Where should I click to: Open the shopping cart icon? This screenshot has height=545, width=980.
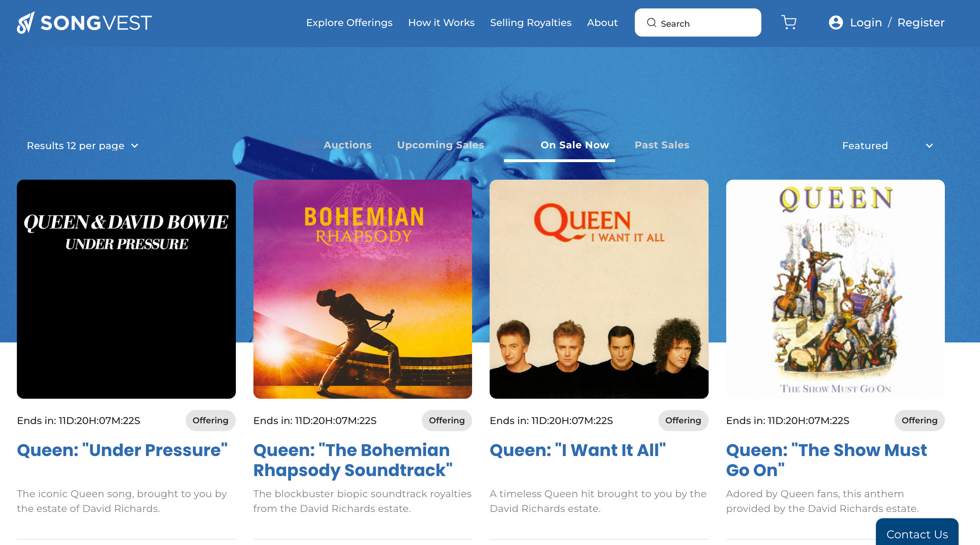[789, 23]
